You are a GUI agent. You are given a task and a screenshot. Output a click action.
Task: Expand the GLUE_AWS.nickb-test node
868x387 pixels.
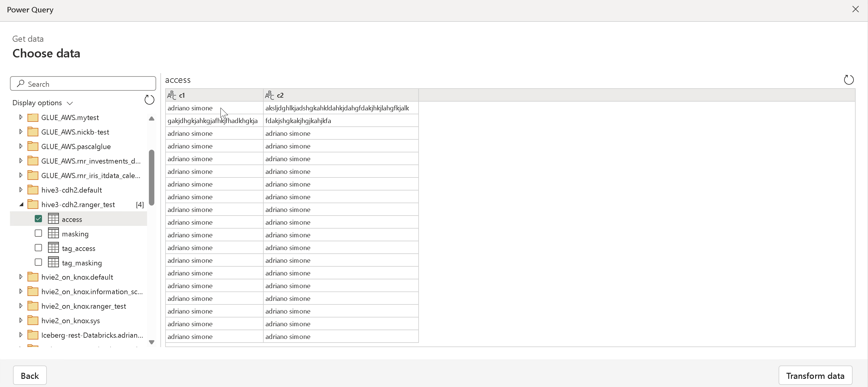tap(21, 132)
